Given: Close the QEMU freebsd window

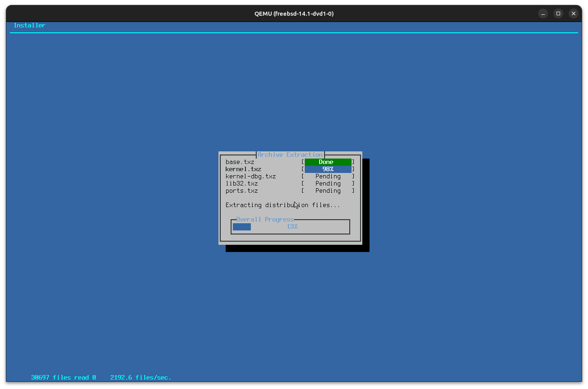Looking at the screenshot, I should (573, 13).
